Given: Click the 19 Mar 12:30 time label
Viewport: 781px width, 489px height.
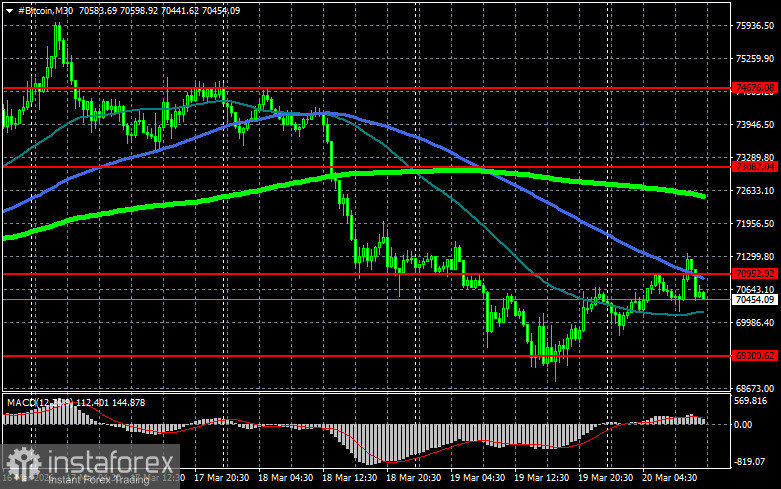Looking at the screenshot, I should pyautogui.click(x=541, y=478).
